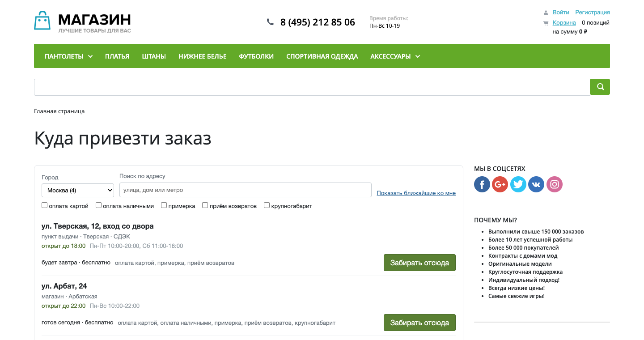Open the Платья category

click(x=117, y=56)
